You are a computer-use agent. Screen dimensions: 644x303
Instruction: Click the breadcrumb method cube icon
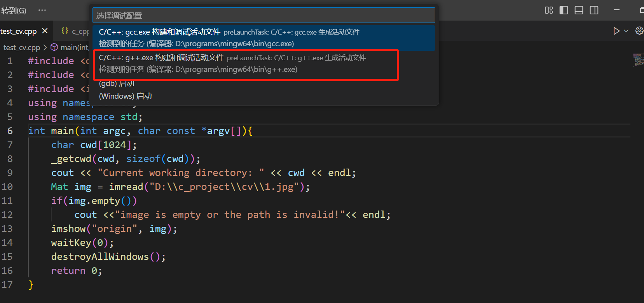pos(54,47)
